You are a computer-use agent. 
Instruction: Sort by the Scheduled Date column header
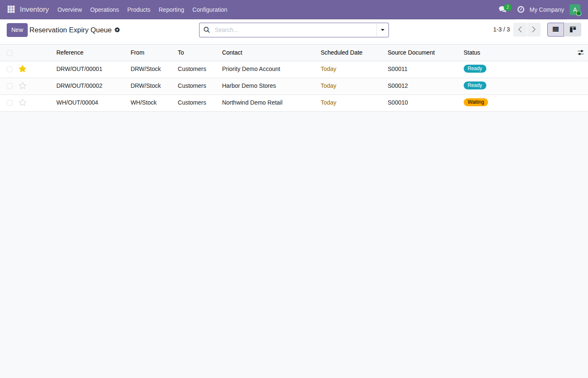pyautogui.click(x=341, y=52)
